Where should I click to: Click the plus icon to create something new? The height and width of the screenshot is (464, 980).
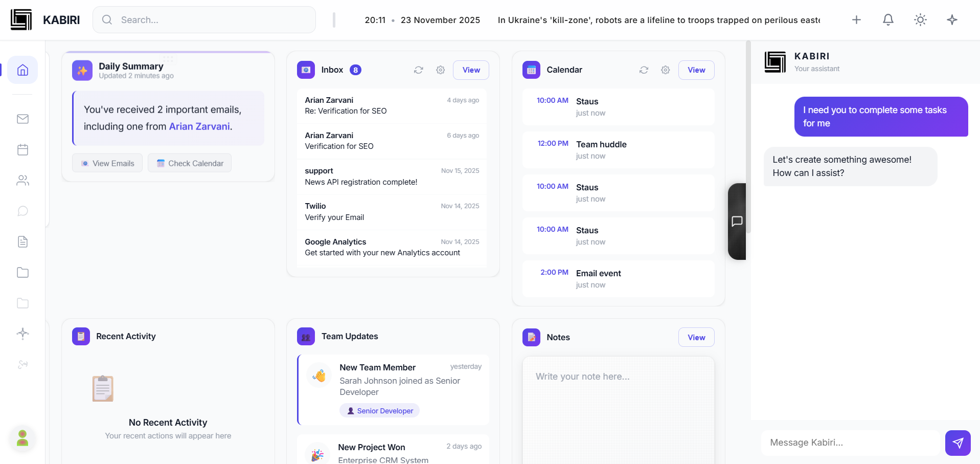pos(856,19)
